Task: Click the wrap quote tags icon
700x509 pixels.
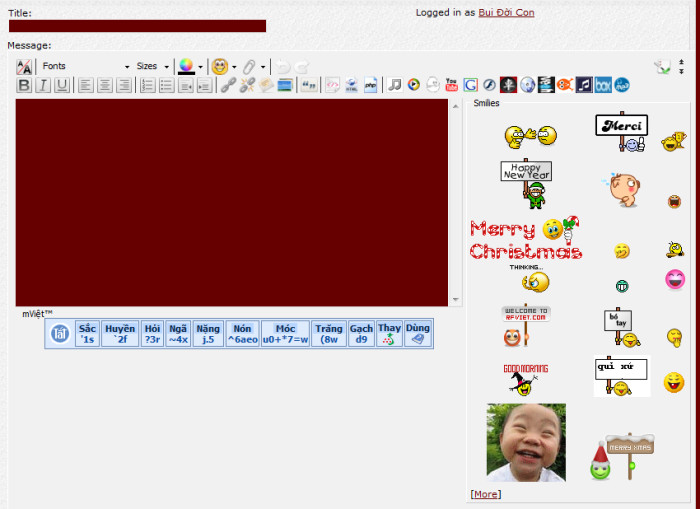Action: [x=309, y=85]
